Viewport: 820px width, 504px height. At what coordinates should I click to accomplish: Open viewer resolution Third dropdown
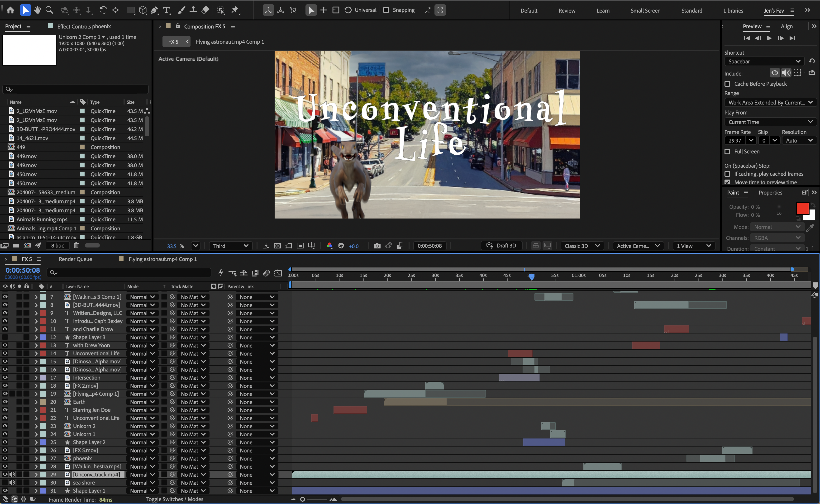(231, 246)
